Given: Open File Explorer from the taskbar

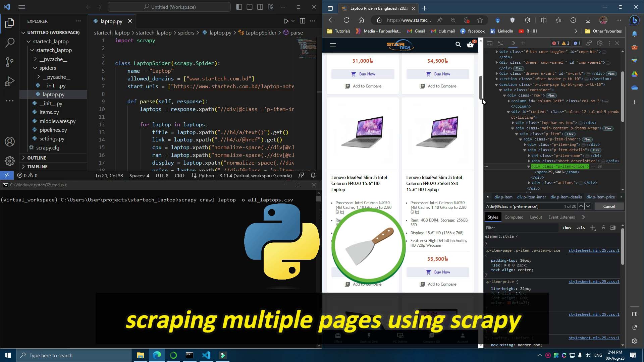Looking at the screenshot, I should point(140,355).
